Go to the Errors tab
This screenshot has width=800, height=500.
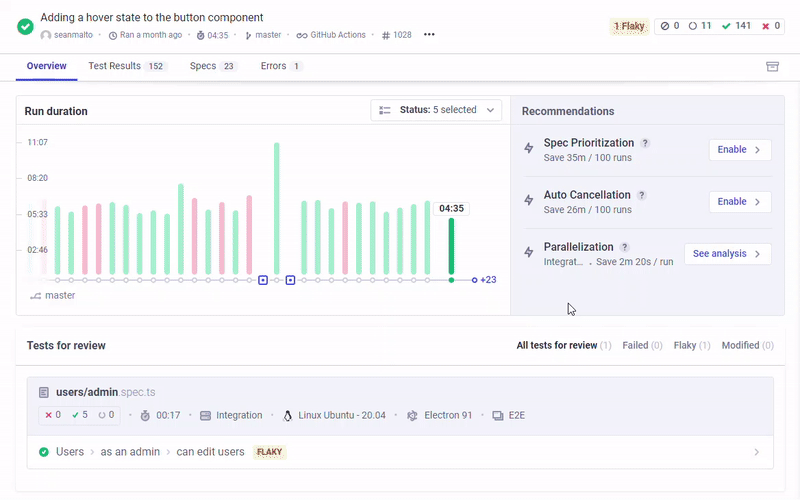[x=281, y=66]
